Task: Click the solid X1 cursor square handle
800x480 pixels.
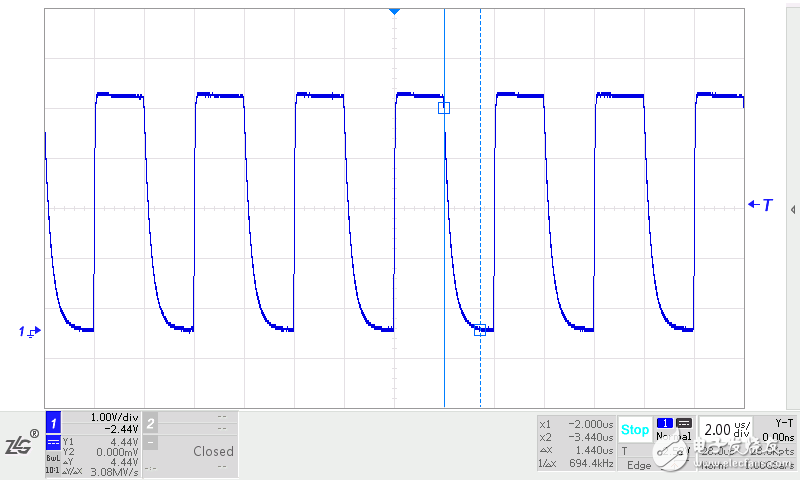Action: tap(444, 108)
